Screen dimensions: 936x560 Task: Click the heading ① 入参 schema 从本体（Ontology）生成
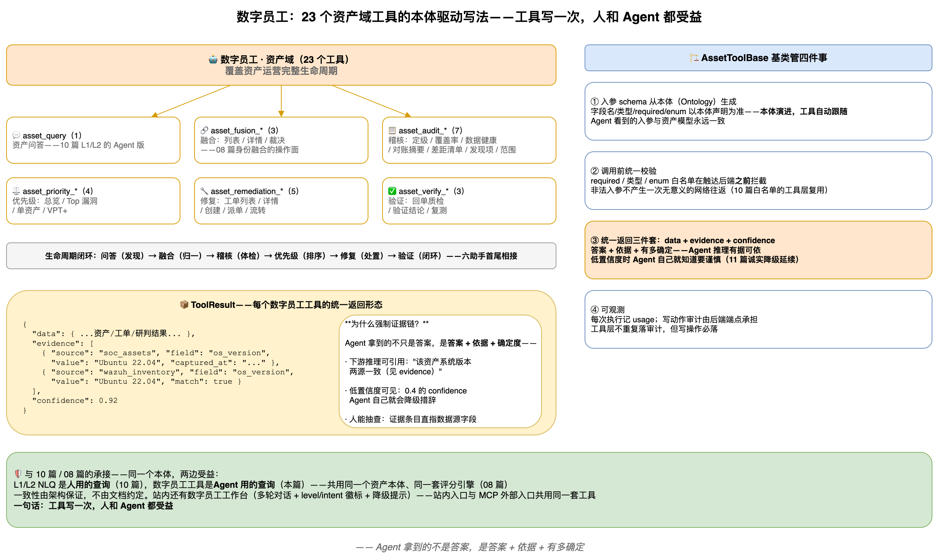663,102
